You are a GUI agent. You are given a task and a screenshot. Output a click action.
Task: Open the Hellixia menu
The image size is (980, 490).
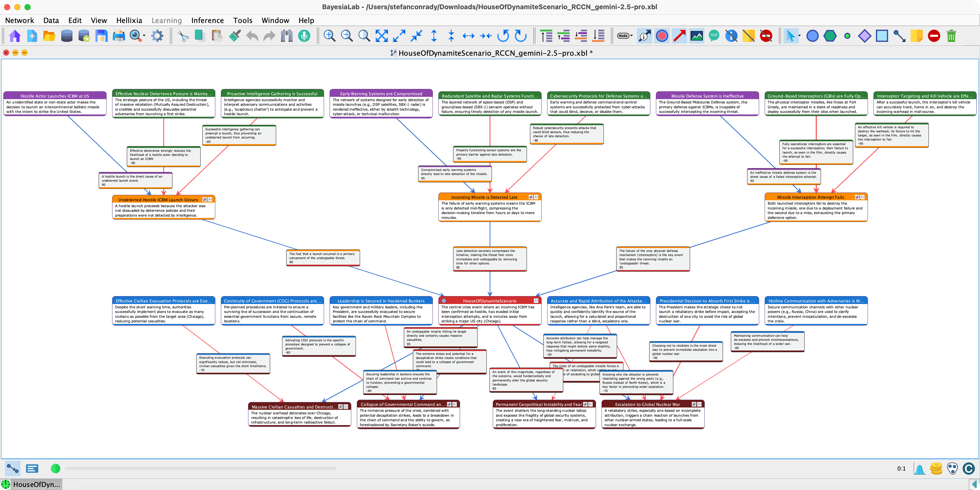coord(129,20)
